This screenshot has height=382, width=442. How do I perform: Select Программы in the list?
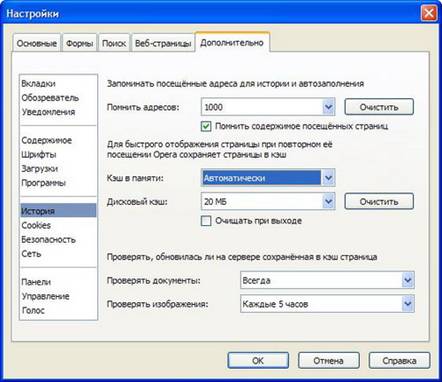(x=43, y=183)
